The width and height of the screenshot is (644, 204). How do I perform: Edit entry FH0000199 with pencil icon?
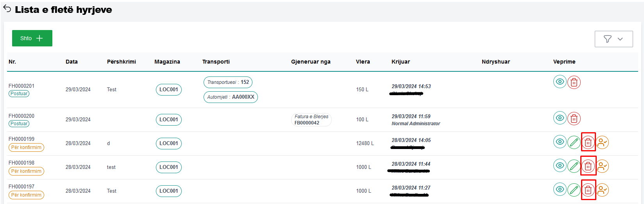pos(574,143)
